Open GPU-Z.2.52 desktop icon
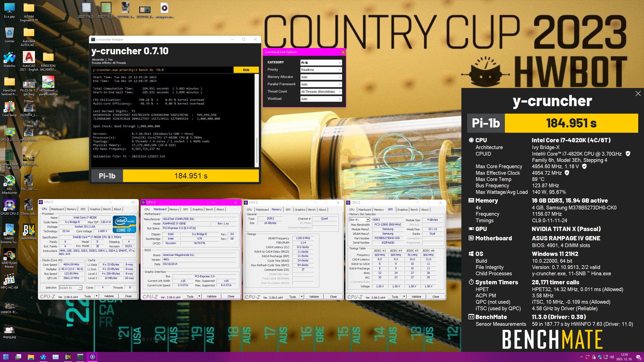The image size is (644, 362). (x=9, y=133)
